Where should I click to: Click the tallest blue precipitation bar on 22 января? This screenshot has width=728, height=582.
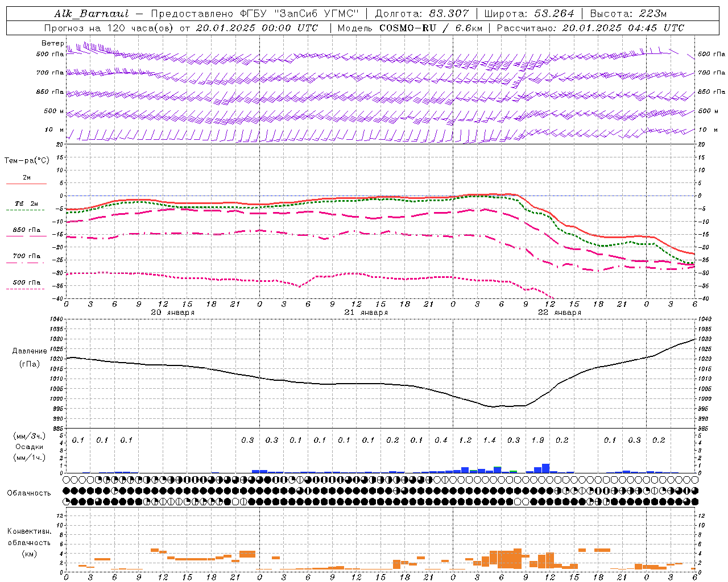[x=546, y=468]
